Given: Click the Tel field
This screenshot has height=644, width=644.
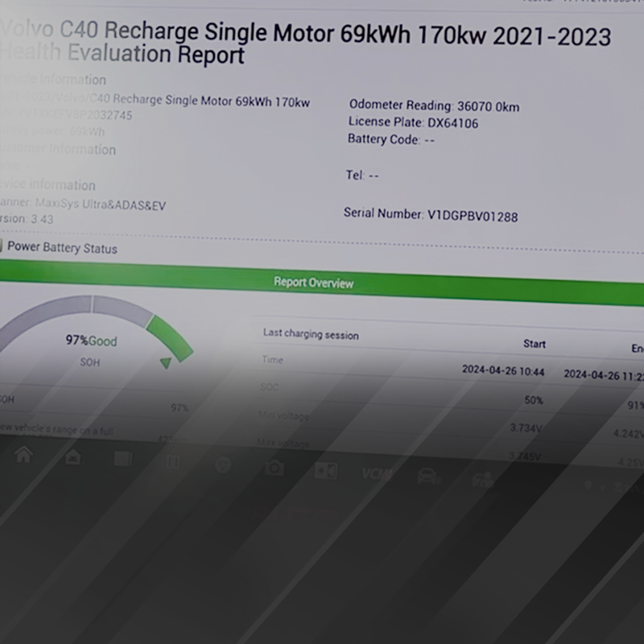Looking at the screenshot, I should click(361, 175).
